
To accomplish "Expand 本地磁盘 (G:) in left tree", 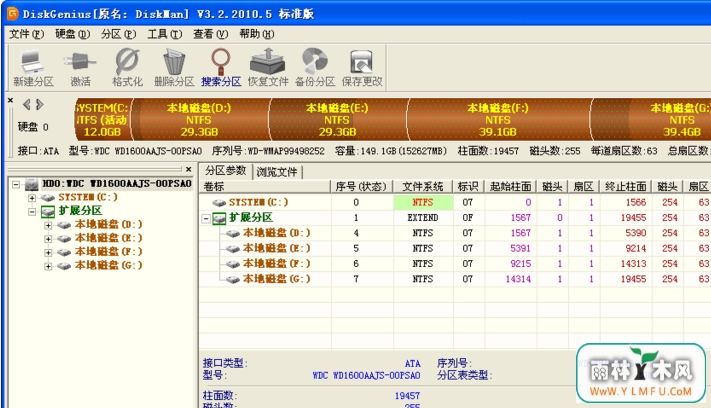I will point(48,266).
